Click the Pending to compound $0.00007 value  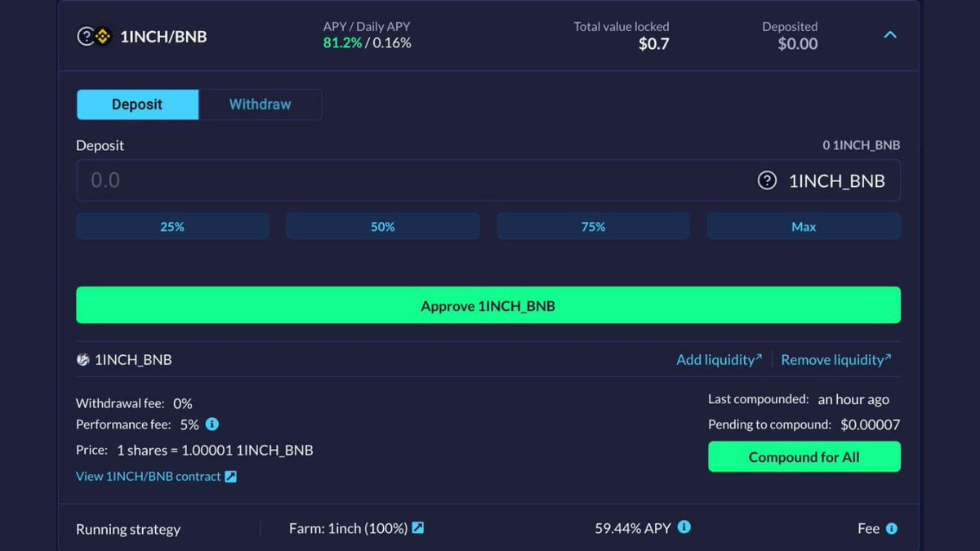point(871,424)
